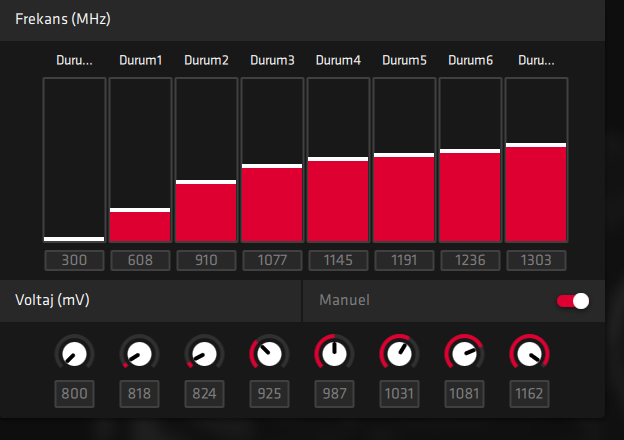624x440 pixels.
Task: Click the Durum1 column label
Action: pyautogui.click(x=140, y=60)
